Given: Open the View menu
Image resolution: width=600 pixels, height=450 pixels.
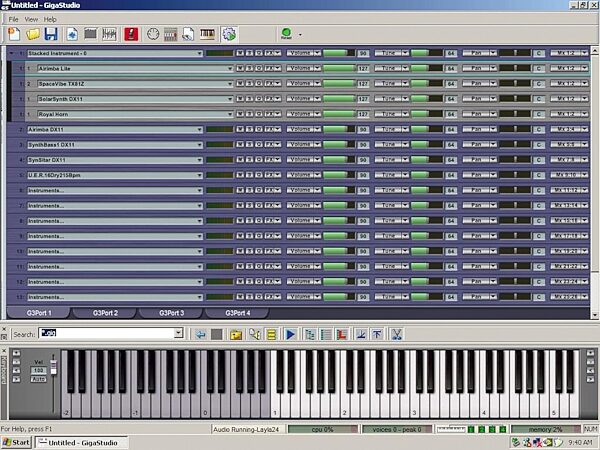Looking at the screenshot, I should click(x=31, y=19).
